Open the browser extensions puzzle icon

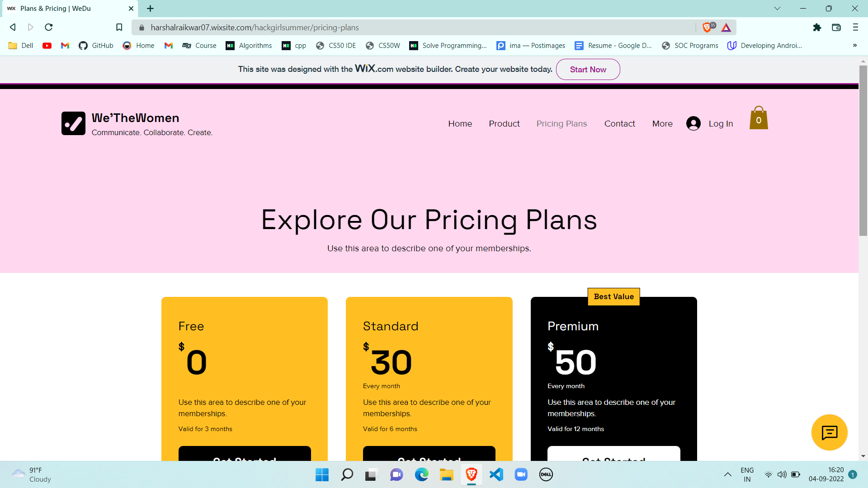point(817,28)
